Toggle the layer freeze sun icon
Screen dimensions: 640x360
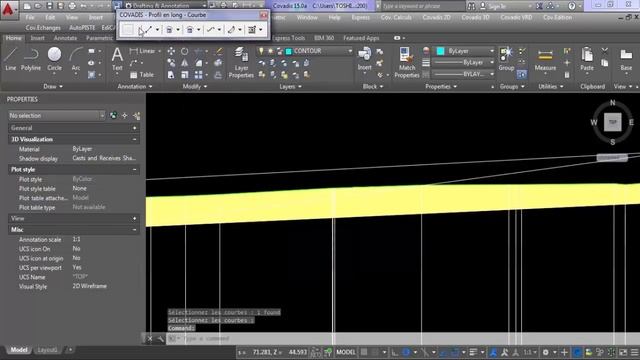coord(270,51)
